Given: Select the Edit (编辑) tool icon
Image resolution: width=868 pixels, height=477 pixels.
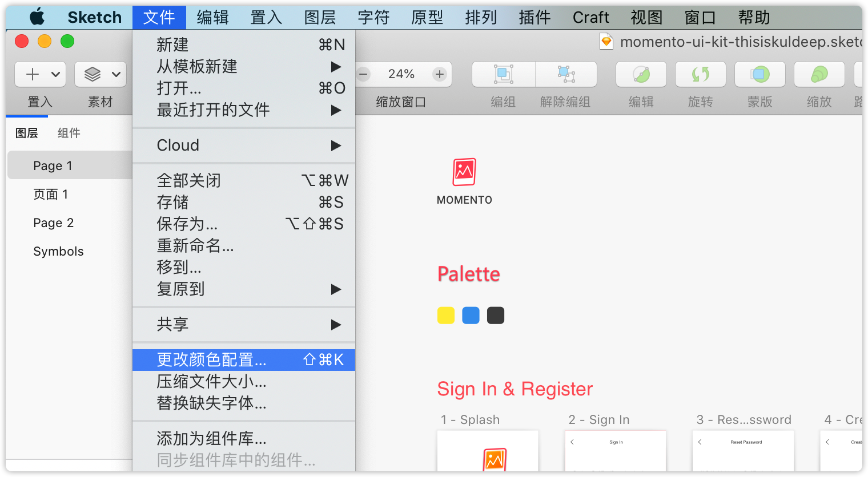Looking at the screenshot, I should pyautogui.click(x=641, y=74).
